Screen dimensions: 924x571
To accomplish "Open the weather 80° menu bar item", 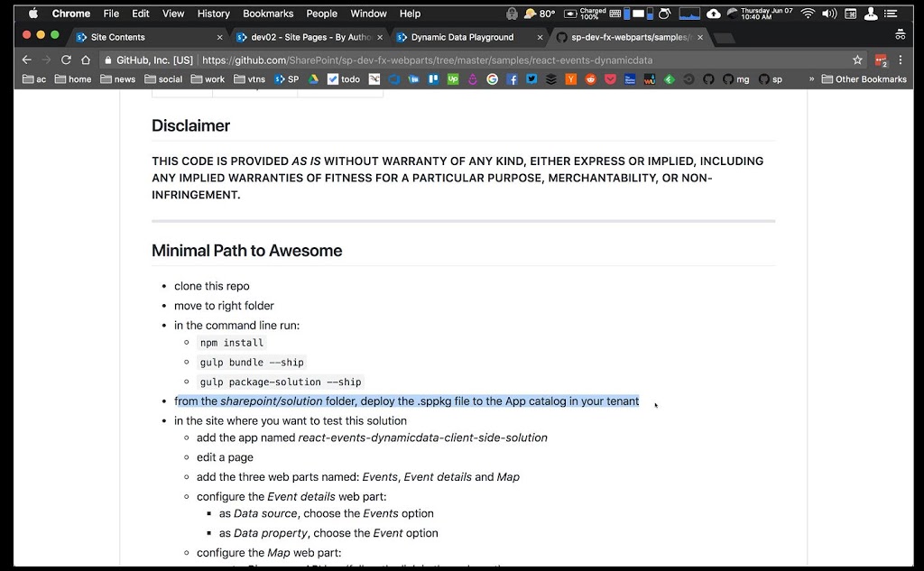I will pos(540,13).
